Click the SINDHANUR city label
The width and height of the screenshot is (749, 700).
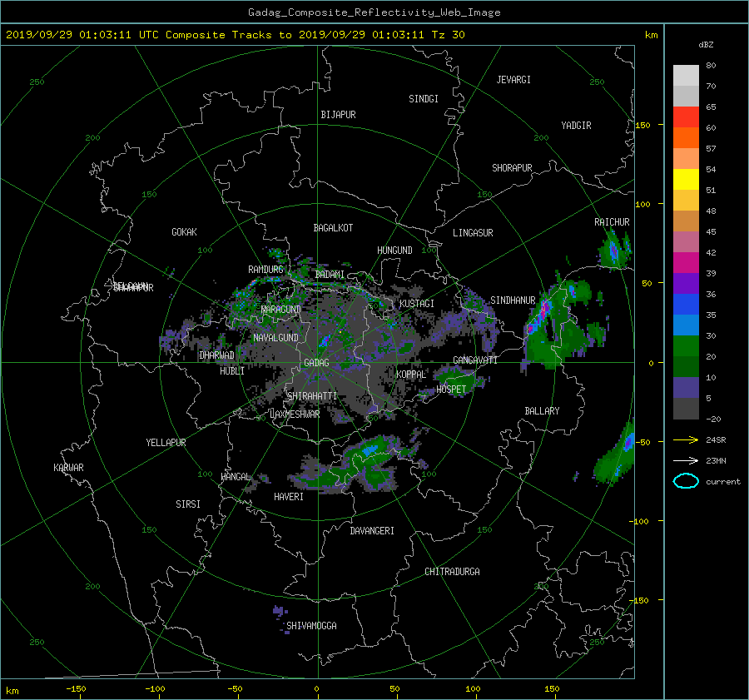(513, 300)
